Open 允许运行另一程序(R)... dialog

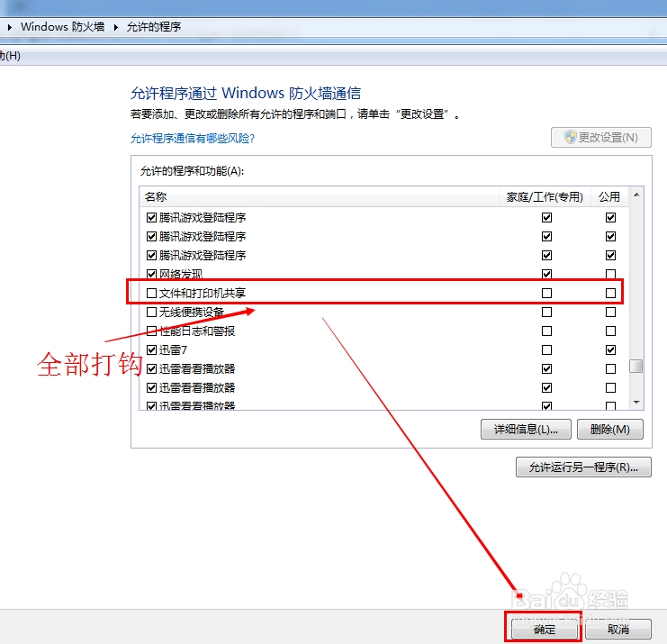point(583,467)
